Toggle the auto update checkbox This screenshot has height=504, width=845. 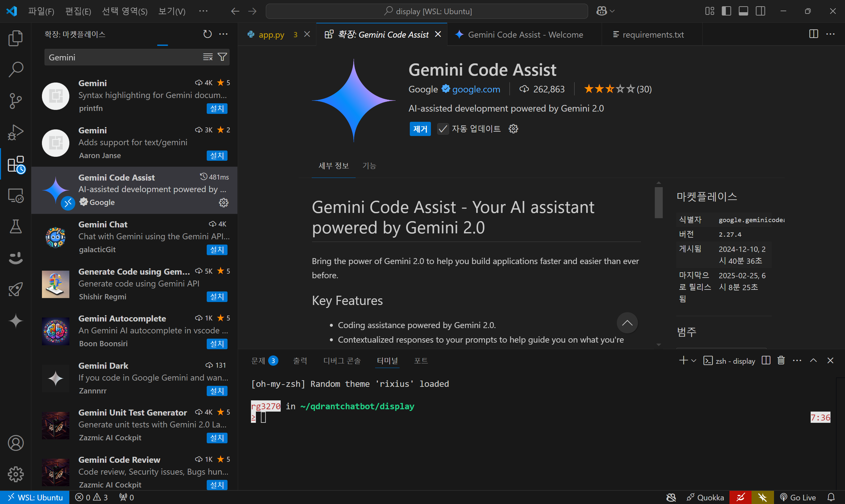pyautogui.click(x=443, y=129)
